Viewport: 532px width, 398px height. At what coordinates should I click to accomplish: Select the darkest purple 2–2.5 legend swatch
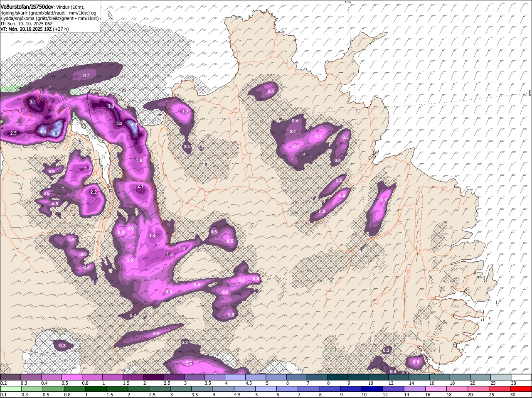click(x=154, y=377)
